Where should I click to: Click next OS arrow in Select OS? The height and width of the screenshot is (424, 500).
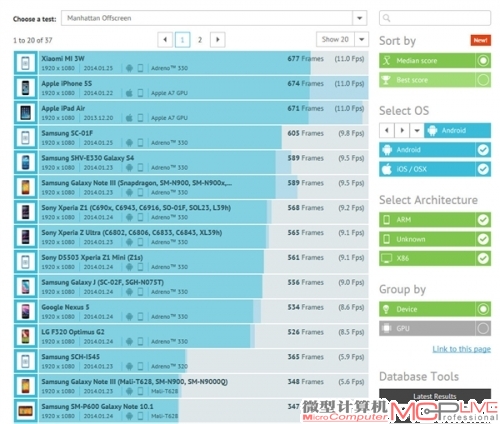pyautogui.click(x=402, y=130)
